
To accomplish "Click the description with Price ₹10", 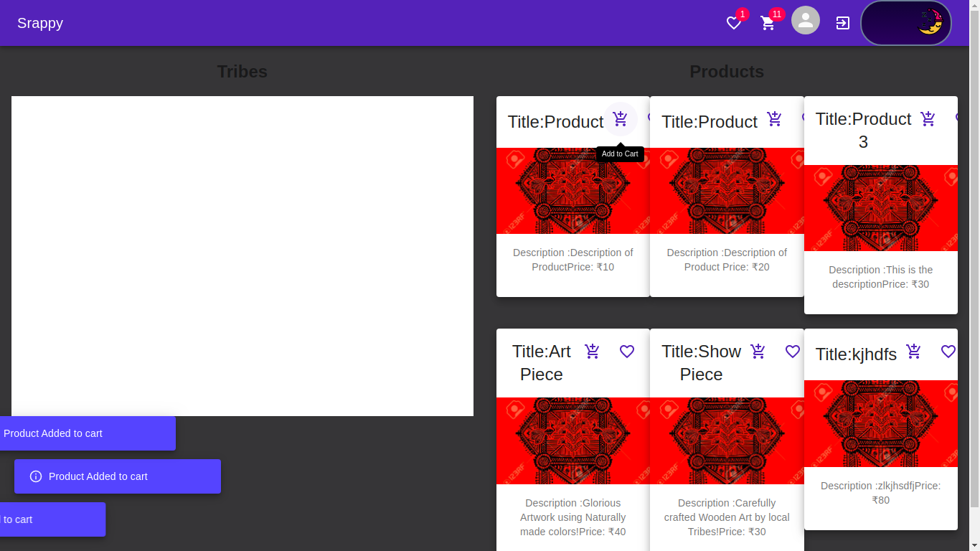I will tap(573, 260).
